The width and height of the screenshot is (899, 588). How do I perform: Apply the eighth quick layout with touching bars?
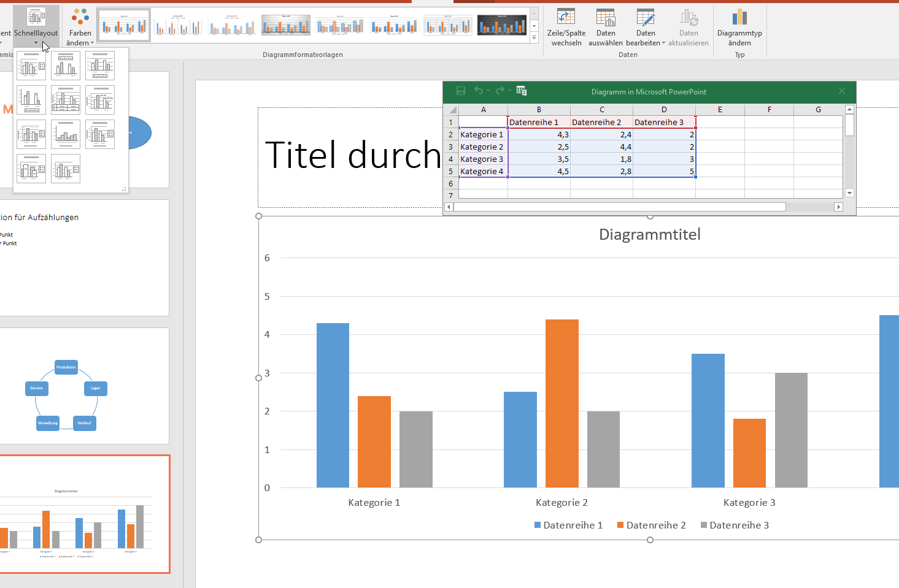click(66, 134)
